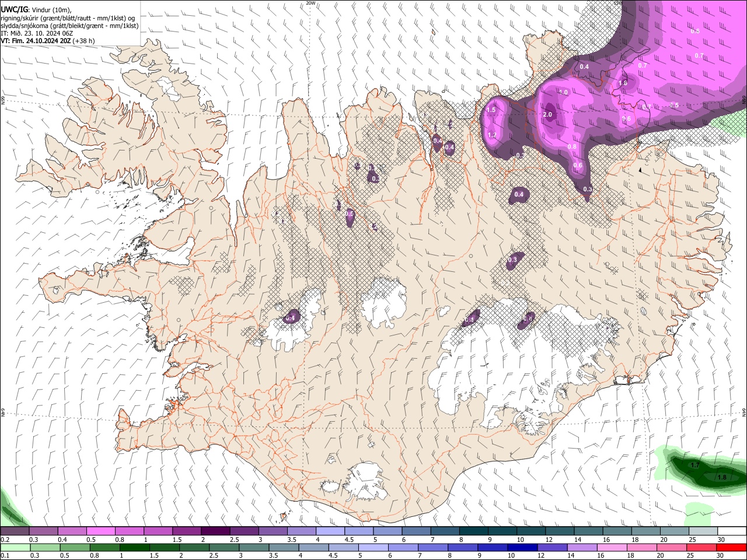The width and height of the screenshot is (747, 560).
Task: Click the bright pink 0.5–0.8 swatch in upper legend
Action: click(101, 531)
